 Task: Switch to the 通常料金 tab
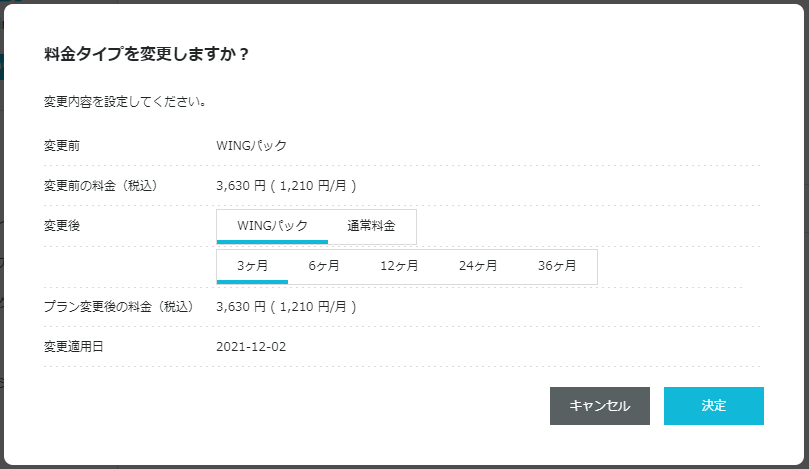coord(371,226)
